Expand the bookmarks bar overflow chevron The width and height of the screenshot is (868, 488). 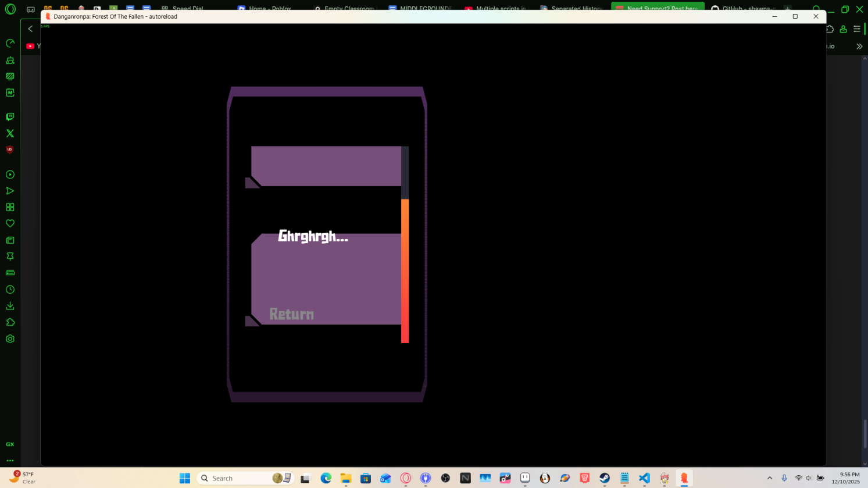point(859,47)
